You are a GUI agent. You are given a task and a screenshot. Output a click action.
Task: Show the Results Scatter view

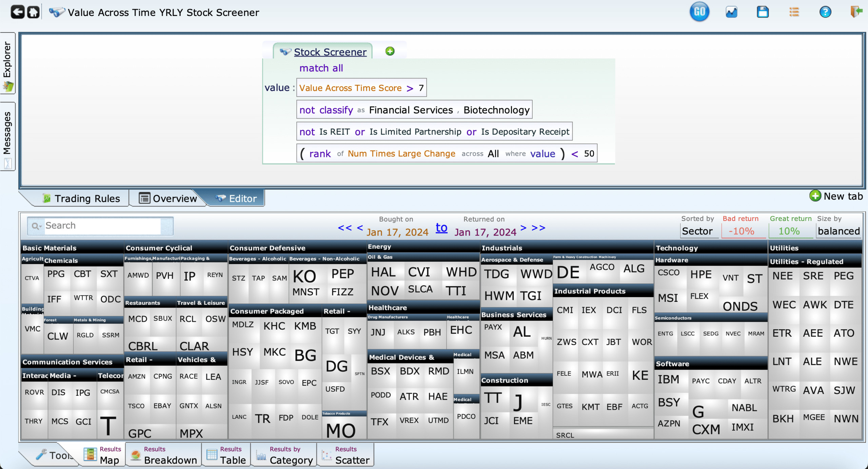coord(346,455)
